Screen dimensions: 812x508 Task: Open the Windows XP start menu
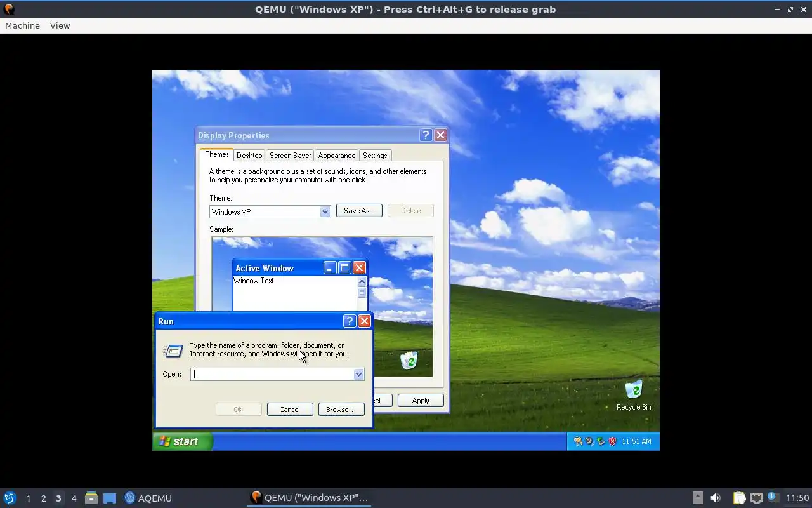coord(182,441)
